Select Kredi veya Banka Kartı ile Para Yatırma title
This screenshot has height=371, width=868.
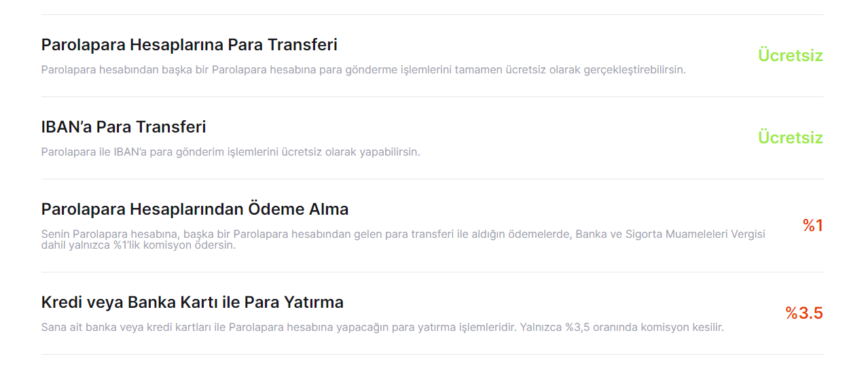(x=192, y=302)
